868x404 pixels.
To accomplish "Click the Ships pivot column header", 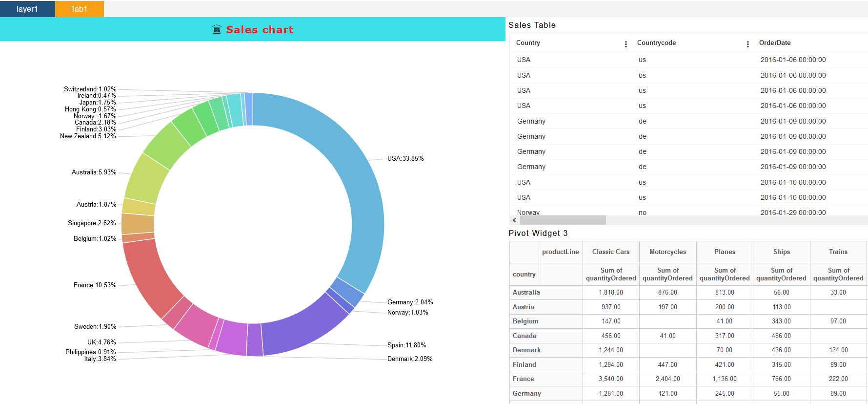I will (x=781, y=252).
